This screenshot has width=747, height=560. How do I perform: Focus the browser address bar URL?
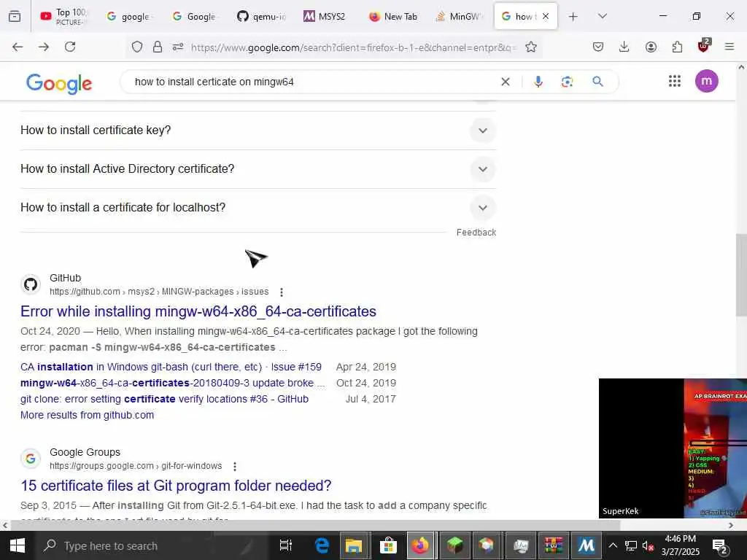click(352, 47)
